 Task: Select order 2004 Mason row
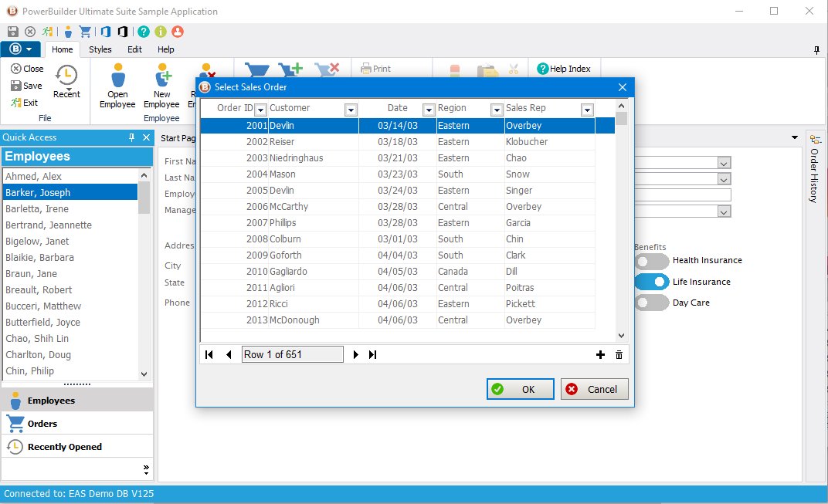[398, 174]
